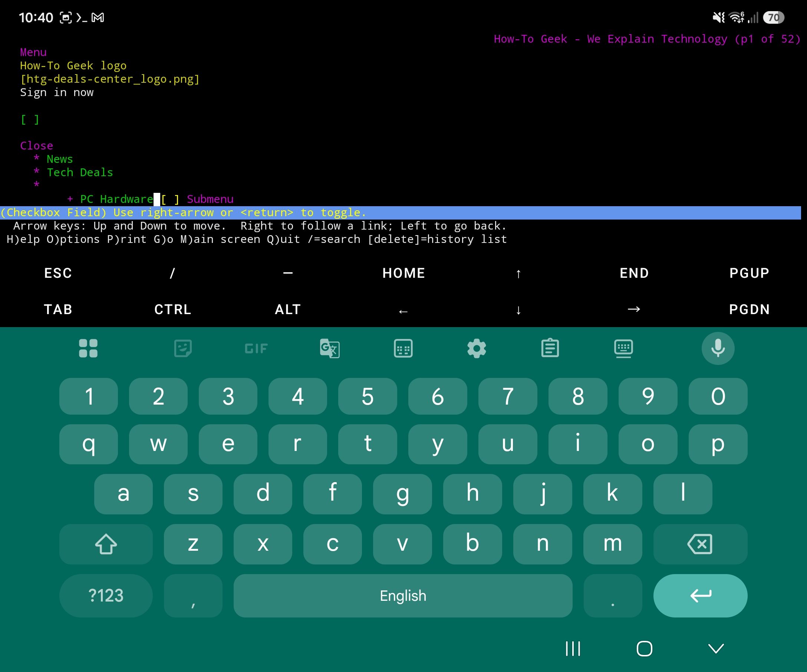
Task: Tap the English space bar
Action: [403, 596]
